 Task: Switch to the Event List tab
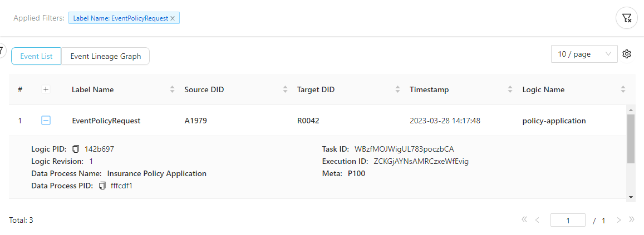(36, 56)
